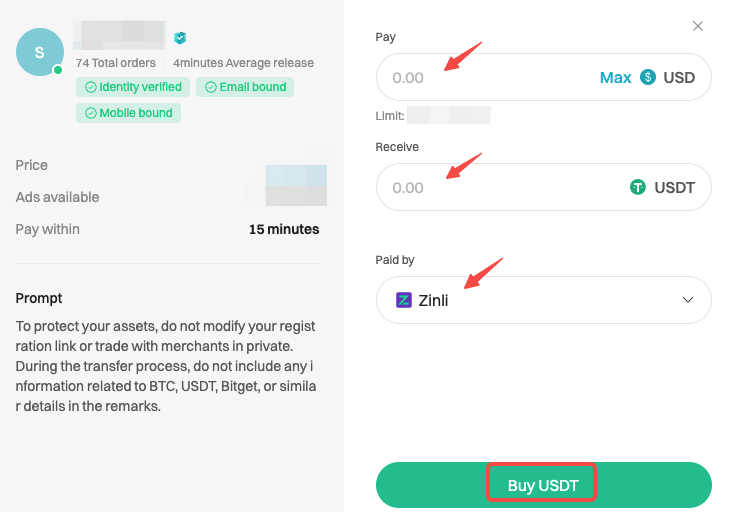Expand the Paid by dropdown chevron

point(688,300)
